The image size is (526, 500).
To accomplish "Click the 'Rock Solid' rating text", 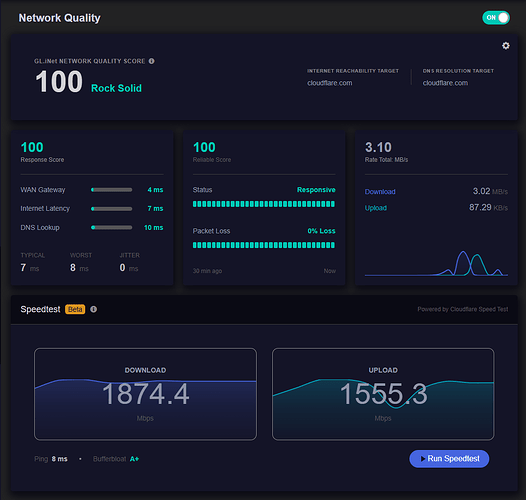I will (x=116, y=88).
